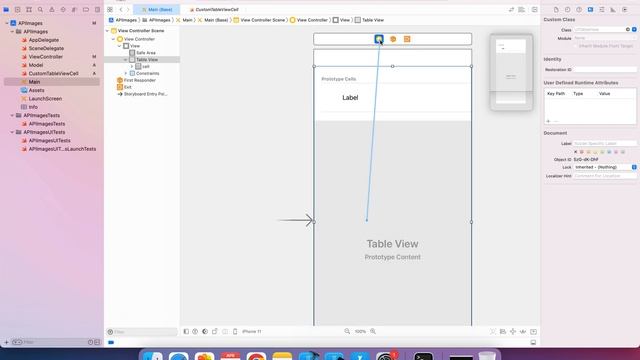
Task: Go back in editor history
Action: [x=121, y=9]
